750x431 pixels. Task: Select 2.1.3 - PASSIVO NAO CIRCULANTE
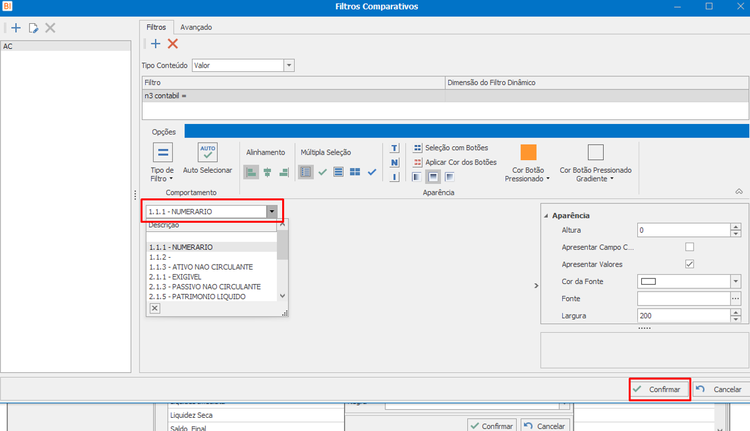tap(211, 287)
